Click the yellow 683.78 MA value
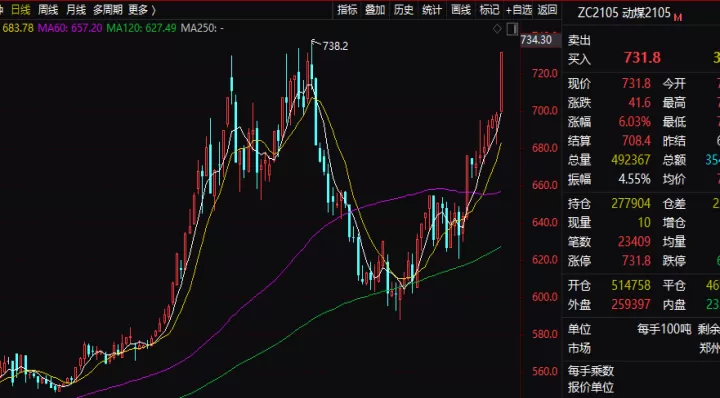 coord(18,28)
